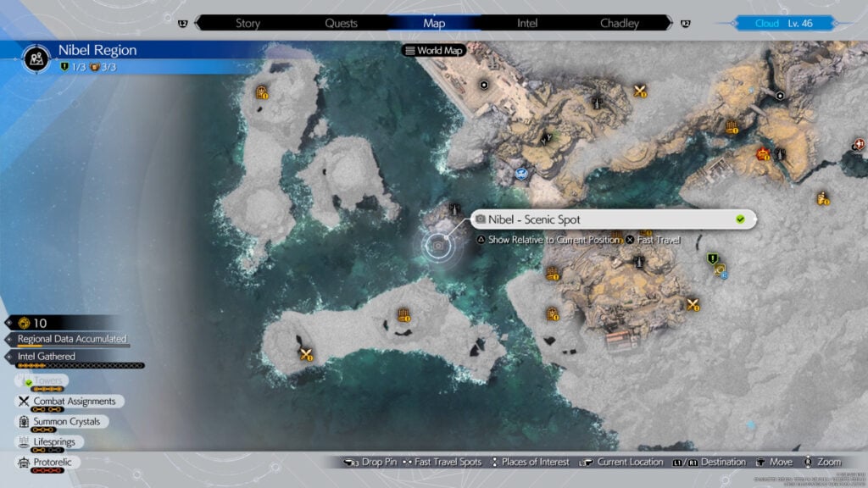This screenshot has width=868, height=488.
Task: Click the Nibel Region emblem icon
Action: [36, 57]
